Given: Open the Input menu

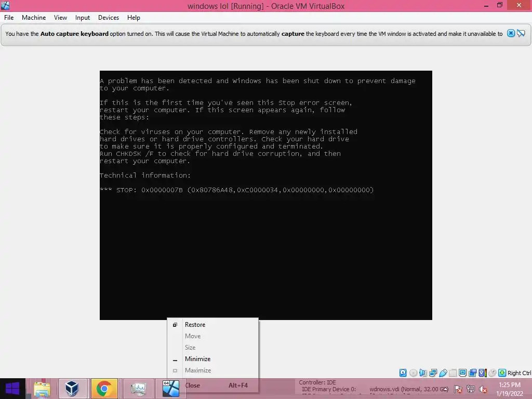Looking at the screenshot, I should (83, 18).
